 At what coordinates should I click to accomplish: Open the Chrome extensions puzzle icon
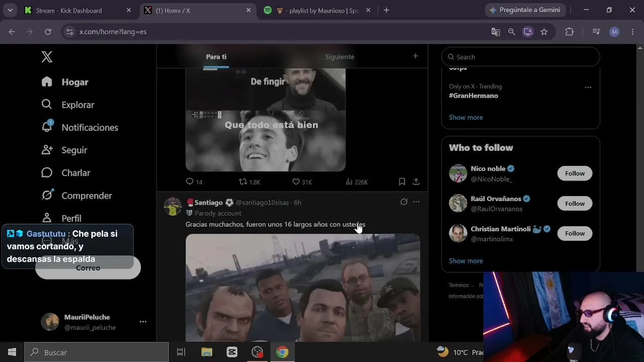tap(570, 32)
